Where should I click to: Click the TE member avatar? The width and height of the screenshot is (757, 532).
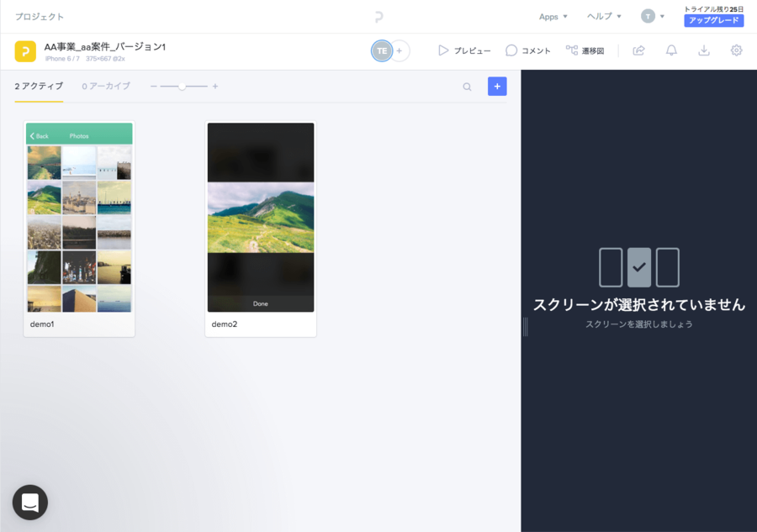(x=381, y=50)
